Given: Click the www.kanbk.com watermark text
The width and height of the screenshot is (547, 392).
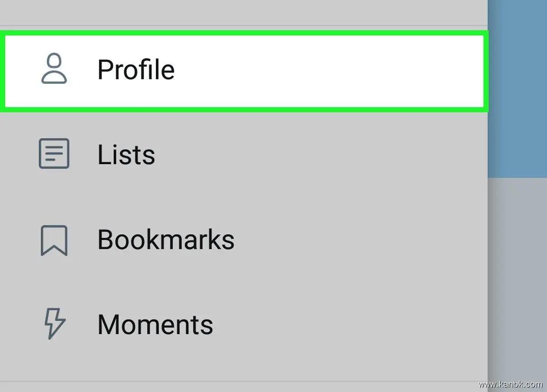Looking at the screenshot, I should 510,384.
